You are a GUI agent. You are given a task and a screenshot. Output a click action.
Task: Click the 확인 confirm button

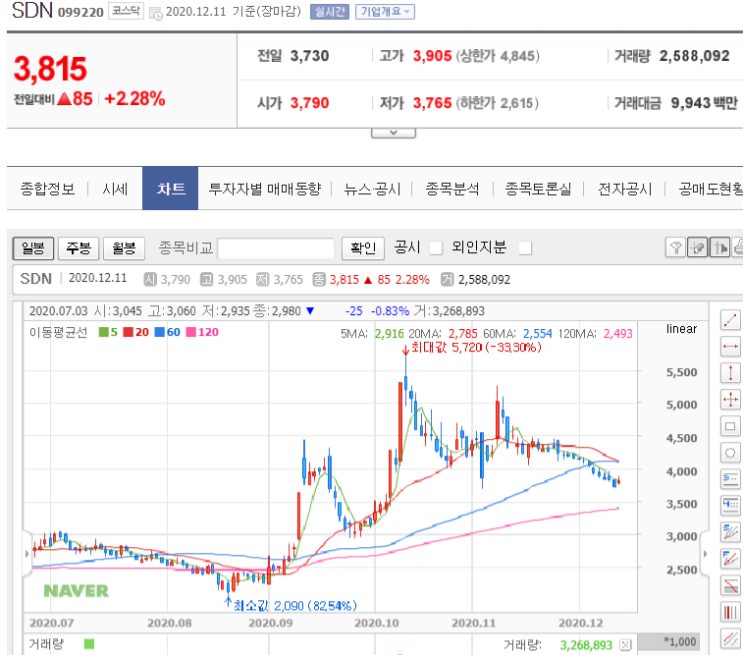point(363,248)
